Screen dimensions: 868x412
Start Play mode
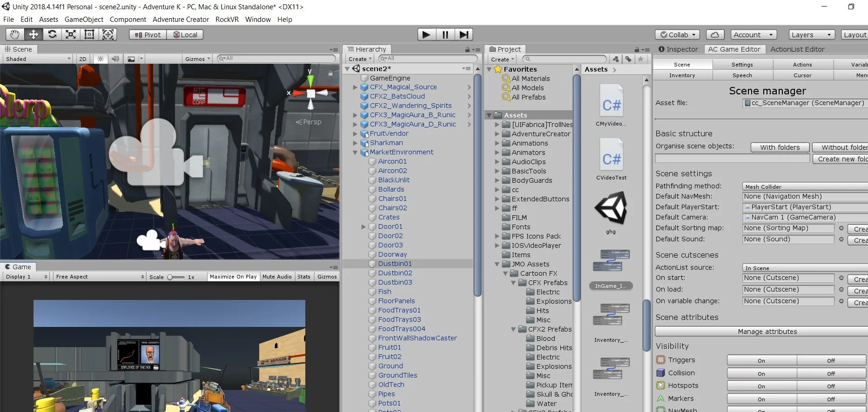(x=426, y=34)
